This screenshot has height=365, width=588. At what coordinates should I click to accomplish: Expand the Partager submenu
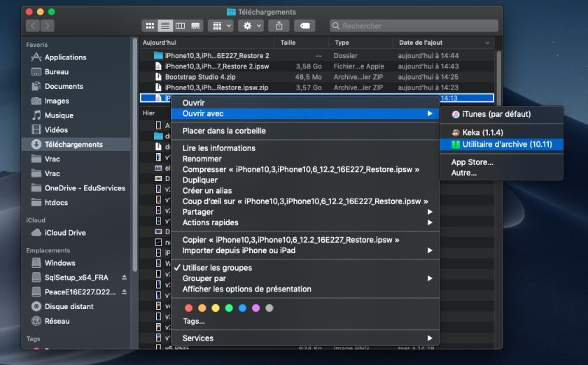[305, 212]
